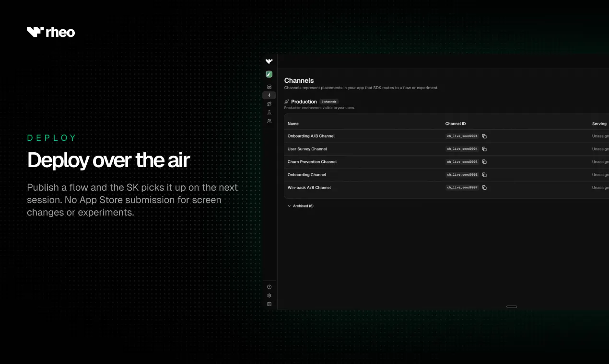Open the Churn Prevention Channel row
Screen dimensions: 609x364
tap(446, 162)
